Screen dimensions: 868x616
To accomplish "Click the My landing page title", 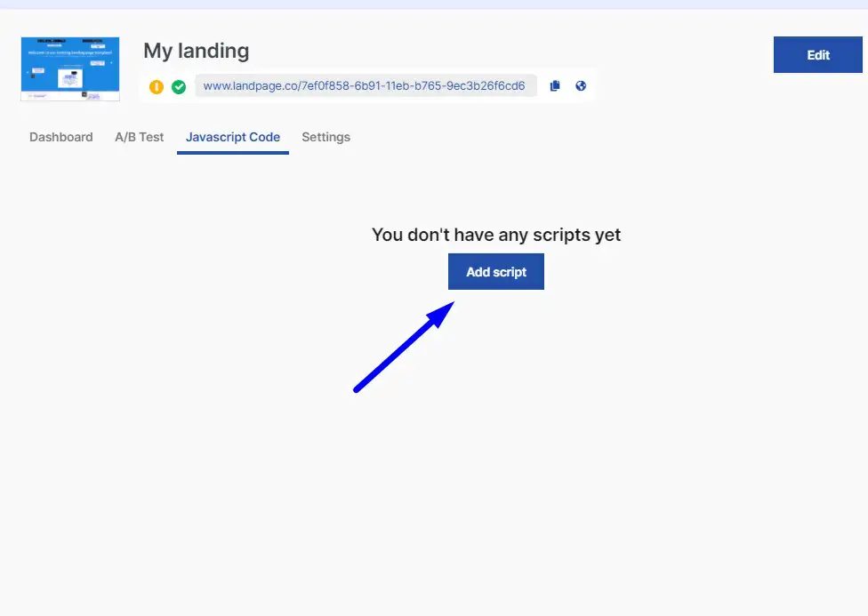I will pos(197,51).
